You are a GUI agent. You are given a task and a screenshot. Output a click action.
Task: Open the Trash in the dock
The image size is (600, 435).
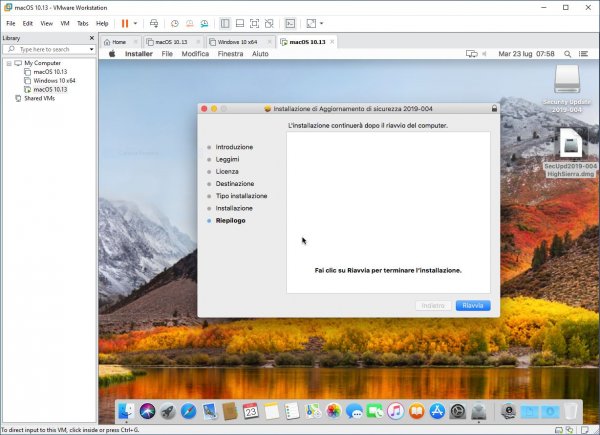pyautogui.click(x=570, y=411)
